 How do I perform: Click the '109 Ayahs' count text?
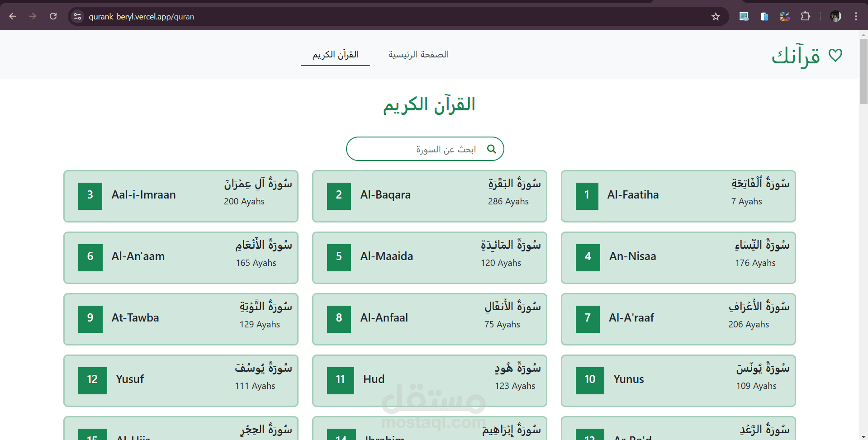click(x=756, y=386)
